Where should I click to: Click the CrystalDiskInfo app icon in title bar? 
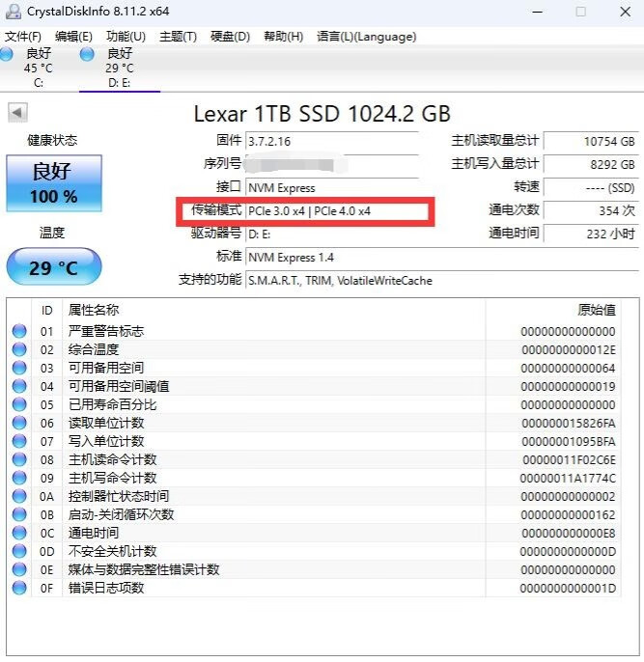pyautogui.click(x=12, y=13)
